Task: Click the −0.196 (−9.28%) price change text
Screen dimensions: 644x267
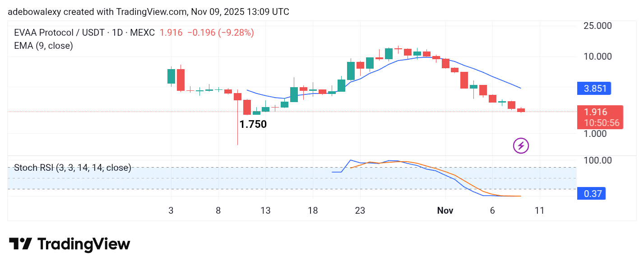Action: [x=220, y=33]
